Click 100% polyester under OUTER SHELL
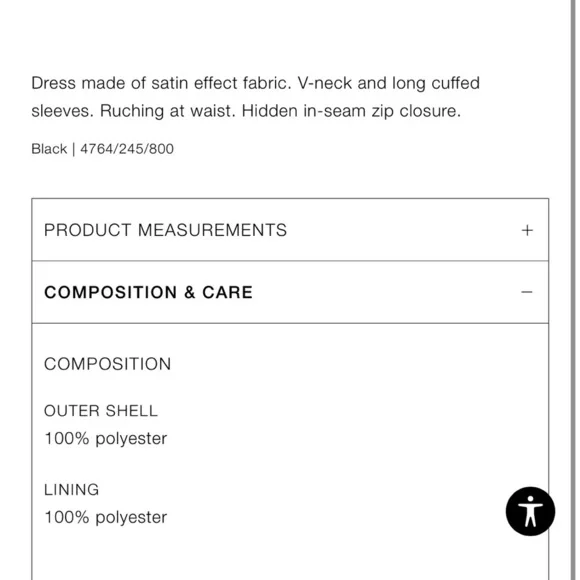 click(105, 439)
